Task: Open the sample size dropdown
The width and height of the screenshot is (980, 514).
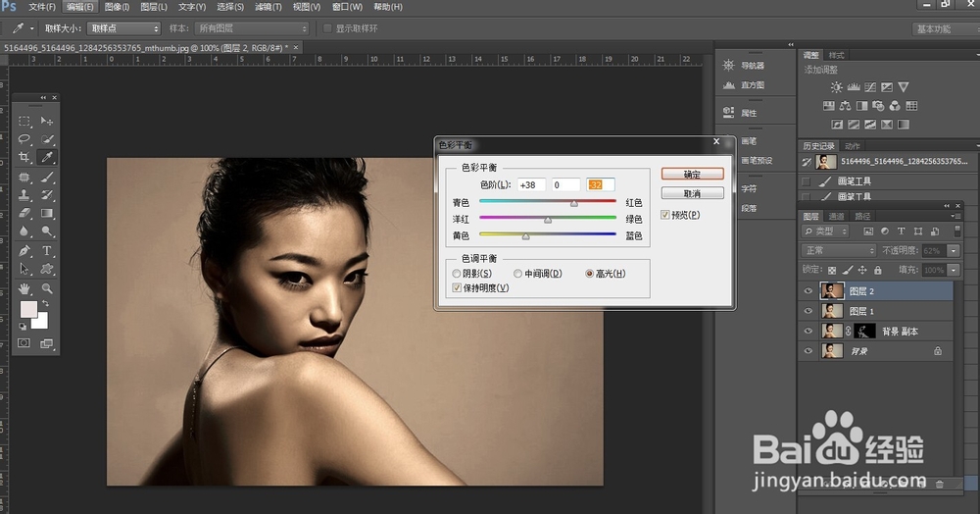Action: coord(123,28)
